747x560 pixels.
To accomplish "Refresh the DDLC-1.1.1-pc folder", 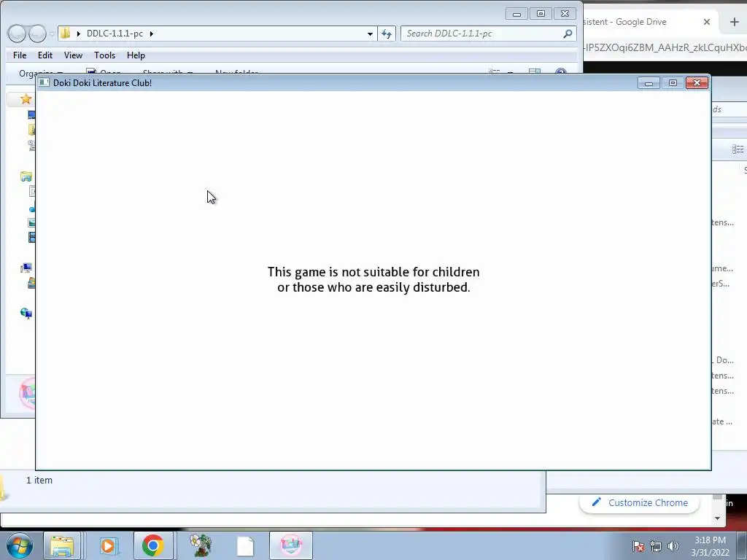I will click(x=387, y=34).
